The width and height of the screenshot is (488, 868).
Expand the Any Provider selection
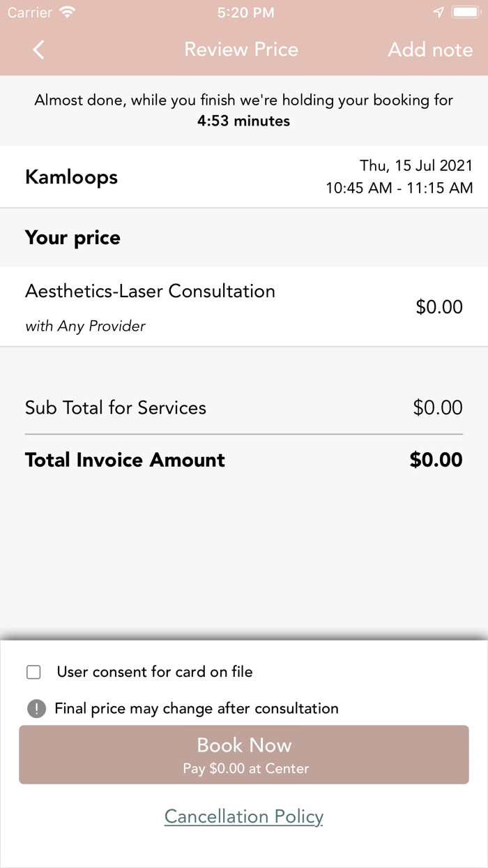click(85, 325)
